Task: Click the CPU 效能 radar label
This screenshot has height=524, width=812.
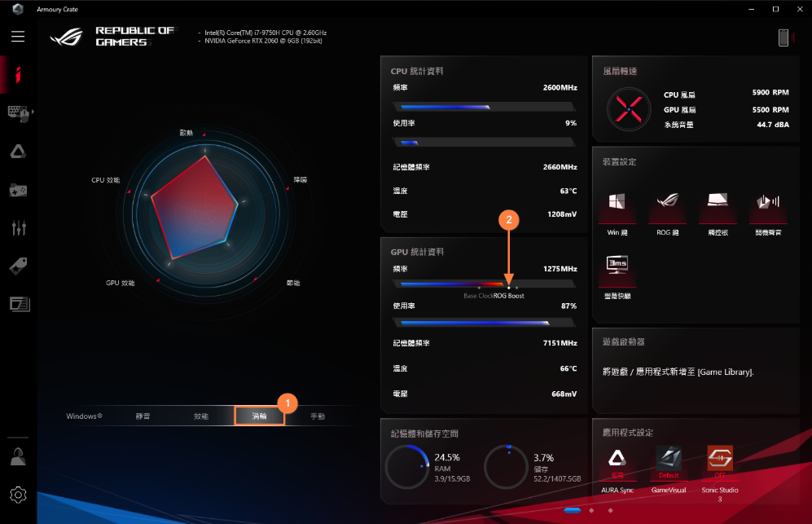Action: tap(106, 180)
